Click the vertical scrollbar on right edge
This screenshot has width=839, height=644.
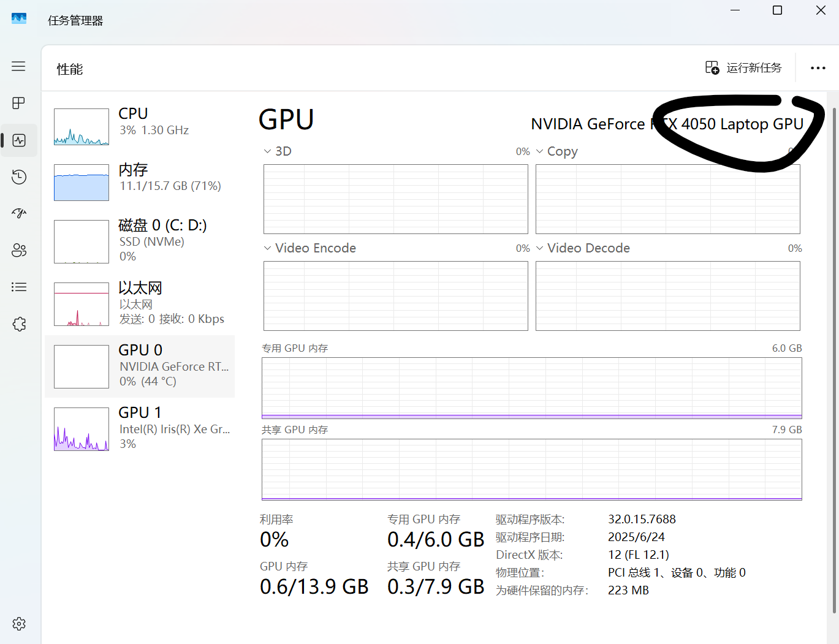tap(833, 360)
